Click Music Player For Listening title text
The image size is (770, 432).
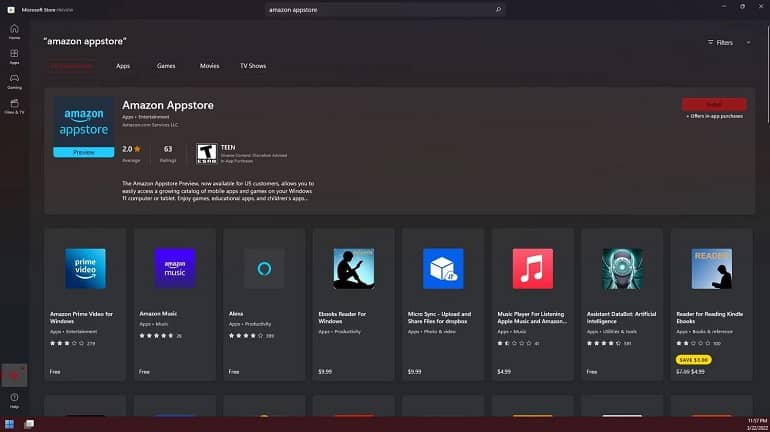click(x=532, y=317)
